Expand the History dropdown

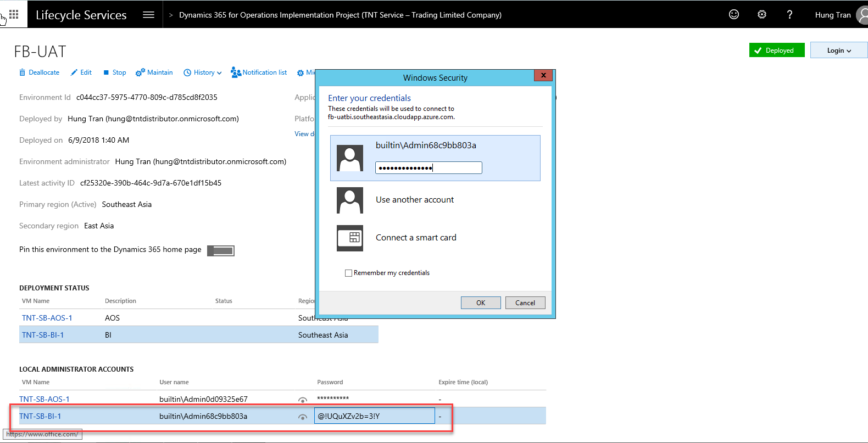coord(219,73)
